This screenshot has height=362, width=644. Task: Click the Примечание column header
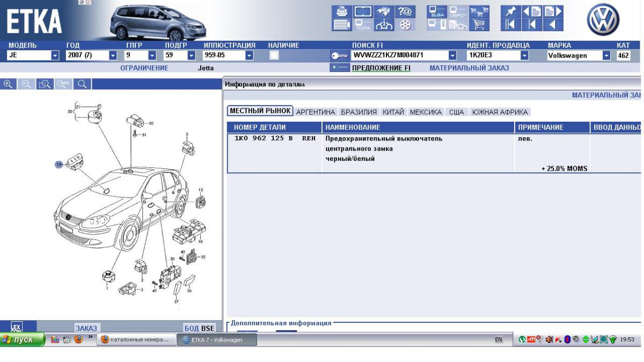pos(552,127)
